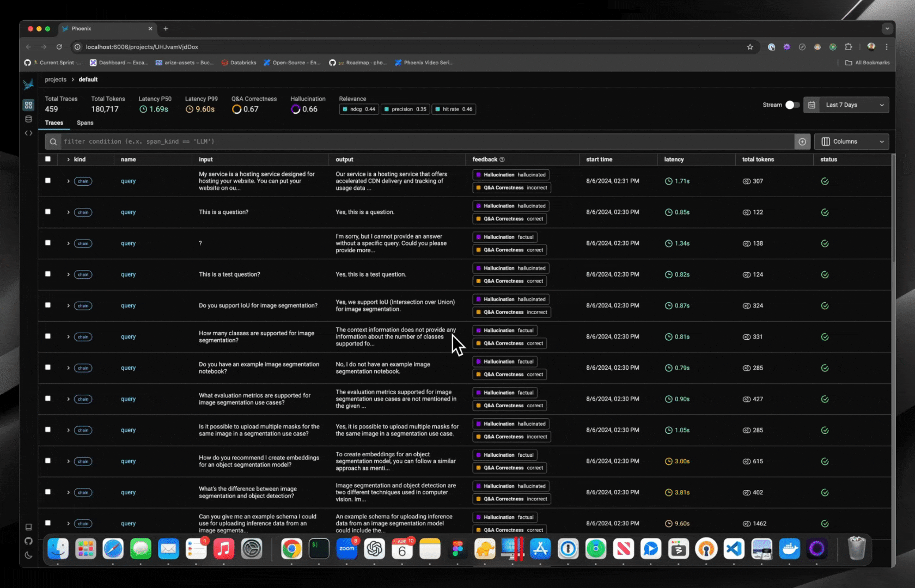Click the help icon next to feedback
This screenshot has width=915, height=588.
coord(502,160)
